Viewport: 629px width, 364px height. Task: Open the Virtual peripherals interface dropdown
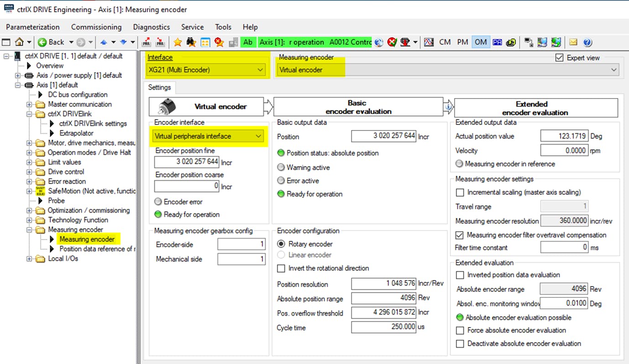[x=208, y=136]
